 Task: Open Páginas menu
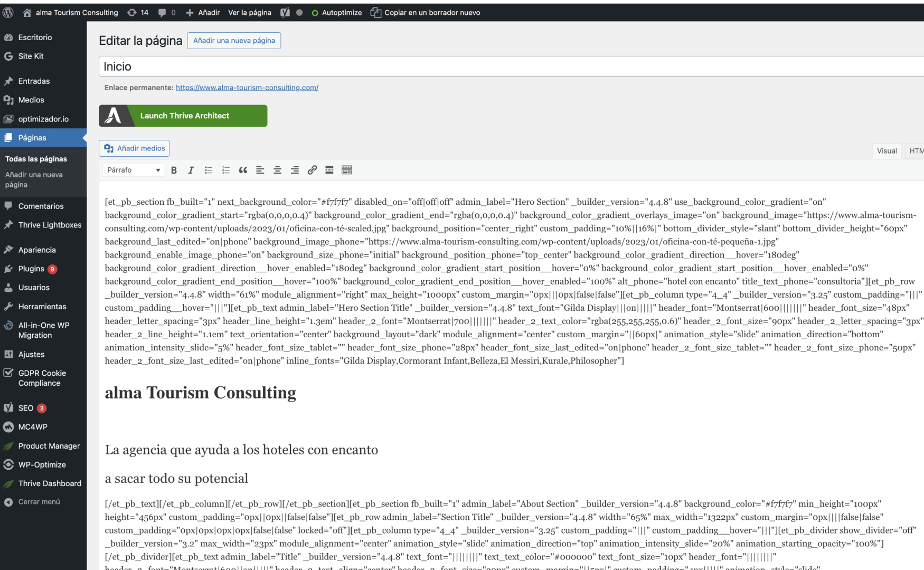pyautogui.click(x=43, y=138)
